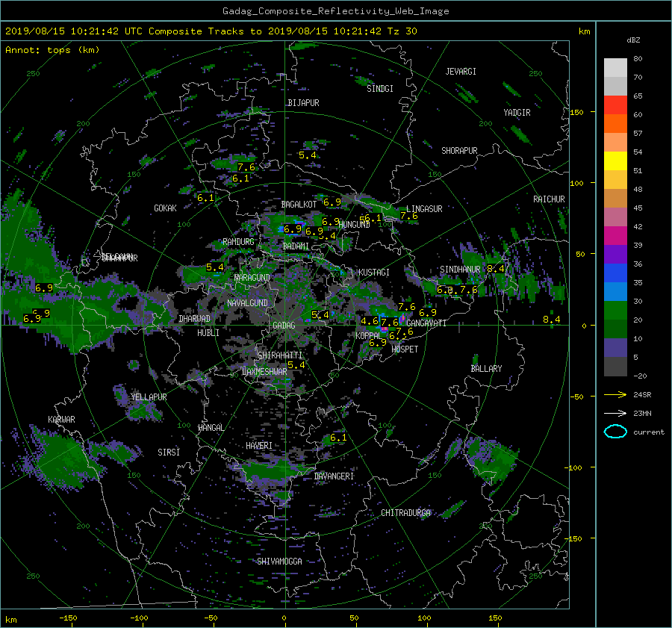672x628 pixels.
Task: Click the dBZ legend heading
Action: point(633,40)
